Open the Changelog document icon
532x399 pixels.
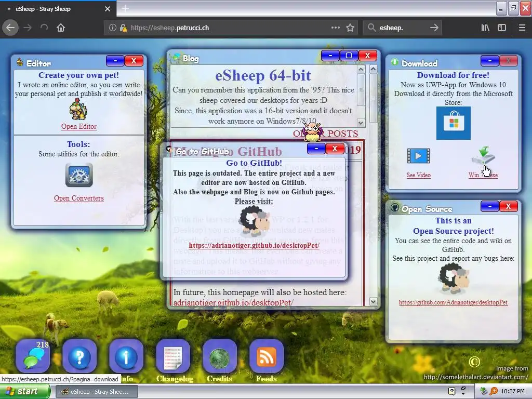pyautogui.click(x=173, y=356)
